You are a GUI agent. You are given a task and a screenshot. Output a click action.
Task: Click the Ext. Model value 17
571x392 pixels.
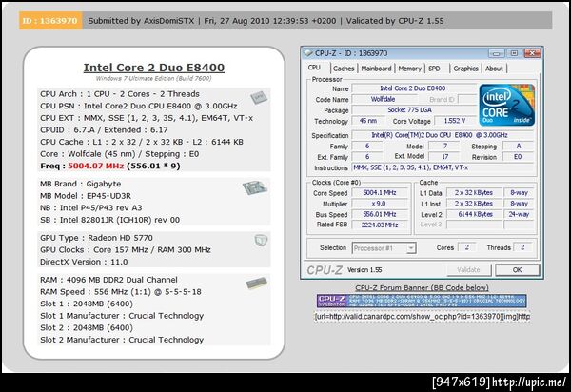pyautogui.click(x=445, y=156)
